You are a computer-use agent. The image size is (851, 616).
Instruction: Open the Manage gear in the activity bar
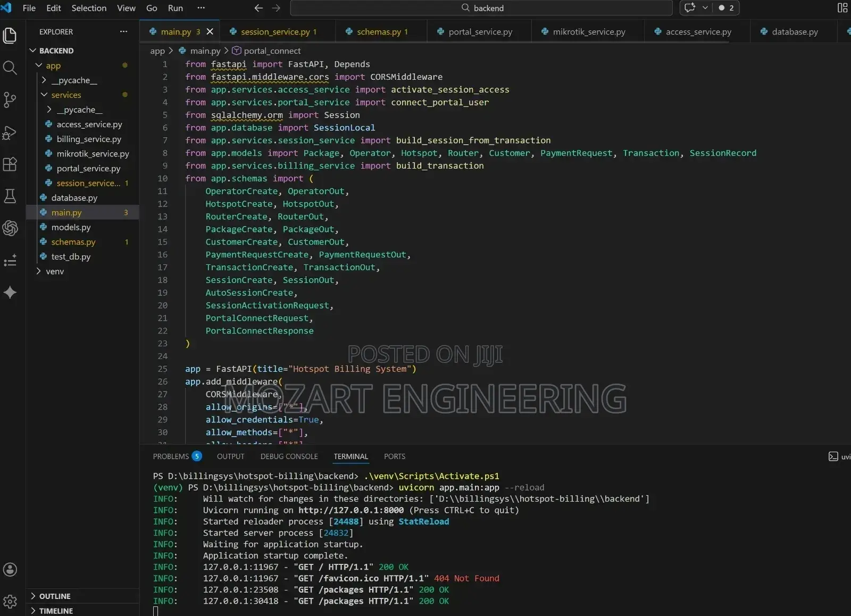pyautogui.click(x=10, y=602)
